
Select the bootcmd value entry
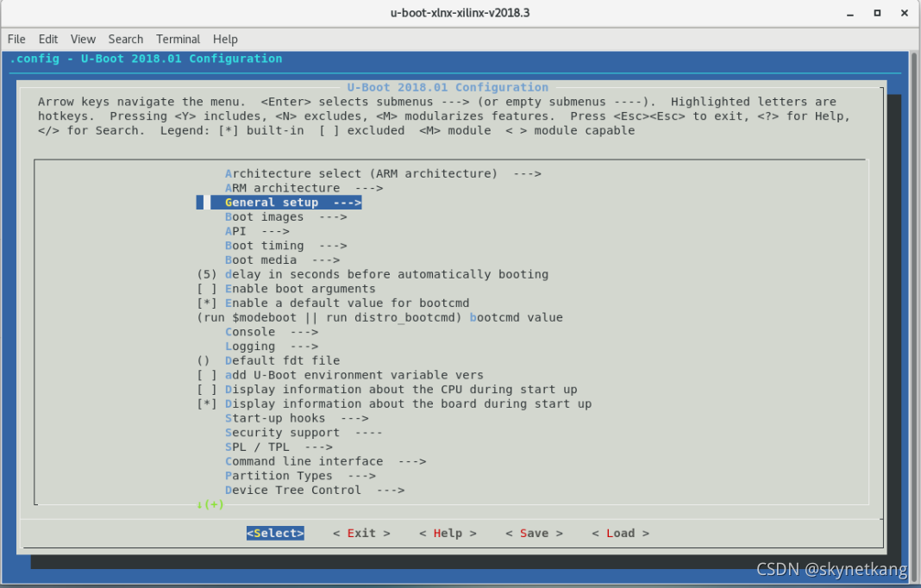coord(379,318)
